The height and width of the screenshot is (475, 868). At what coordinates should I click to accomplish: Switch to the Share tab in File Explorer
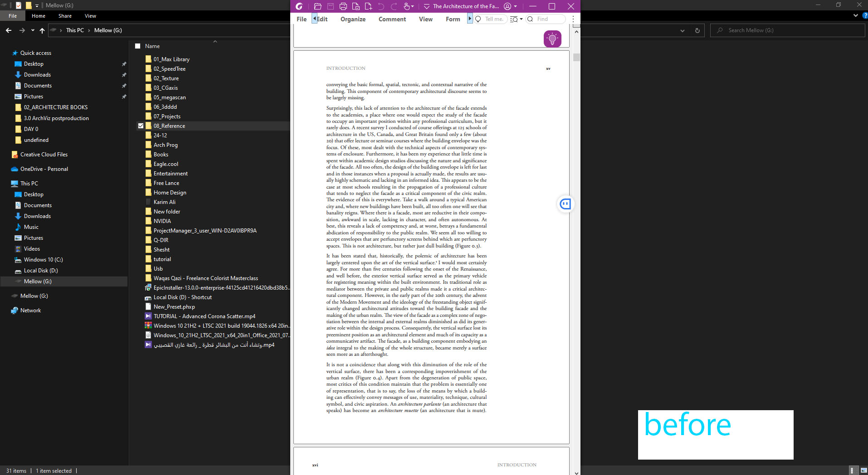click(64, 15)
